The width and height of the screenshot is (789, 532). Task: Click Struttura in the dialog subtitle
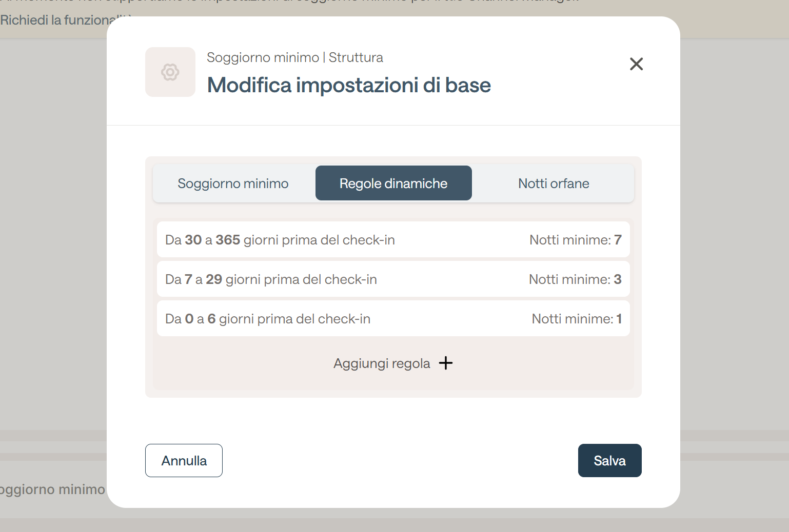pyautogui.click(x=356, y=57)
